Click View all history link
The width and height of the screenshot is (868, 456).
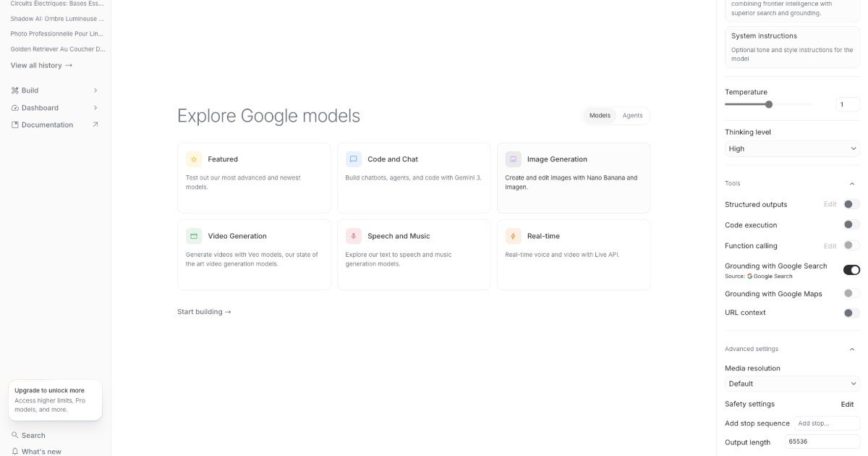coord(41,65)
